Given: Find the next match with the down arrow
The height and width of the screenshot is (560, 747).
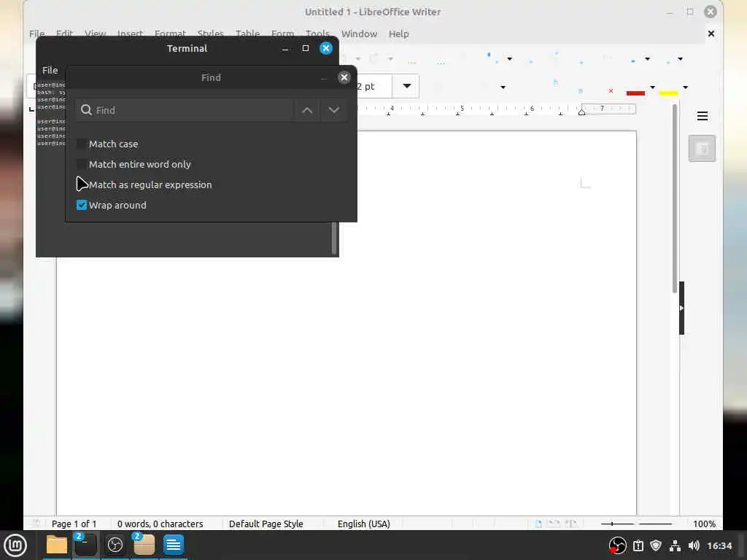Looking at the screenshot, I should [334, 110].
